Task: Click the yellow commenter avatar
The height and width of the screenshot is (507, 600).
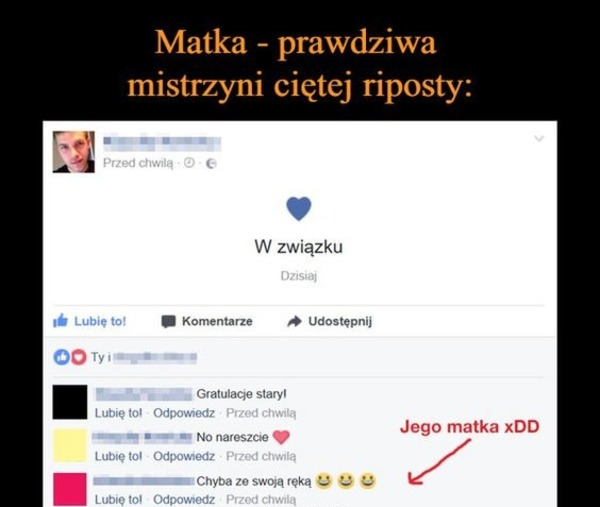Action: pos(70,445)
